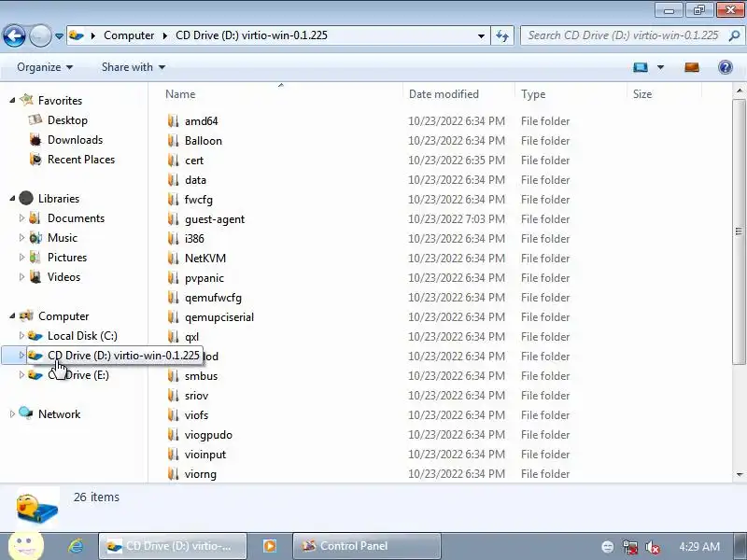Select the guest-agent folder icon

tap(174, 219)
